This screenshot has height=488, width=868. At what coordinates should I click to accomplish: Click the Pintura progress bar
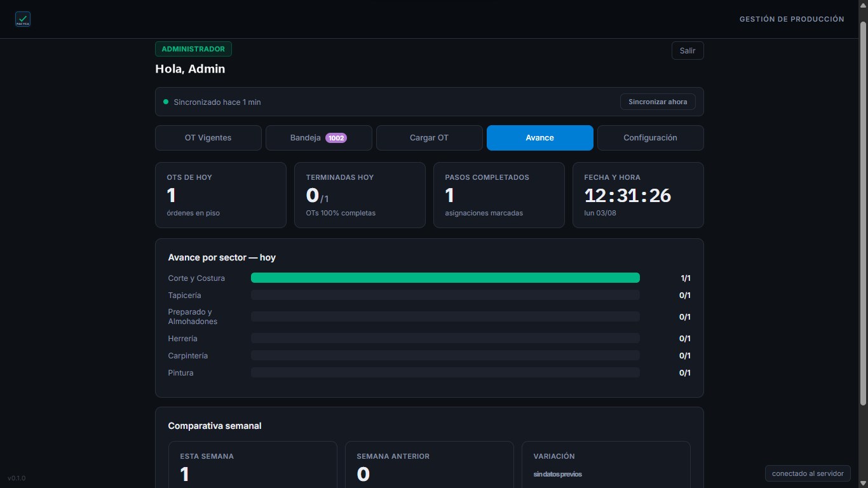pyautogui.click(x=445, y=372)
